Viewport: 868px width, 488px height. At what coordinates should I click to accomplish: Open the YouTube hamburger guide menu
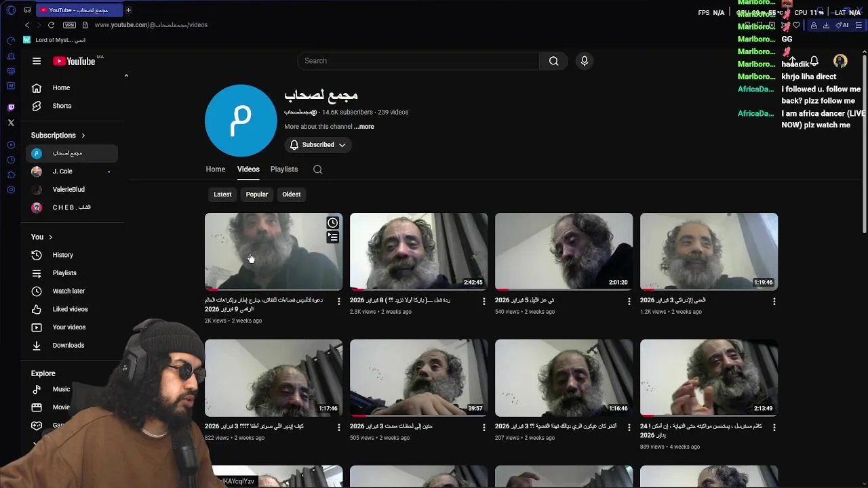tap(37, 61)
